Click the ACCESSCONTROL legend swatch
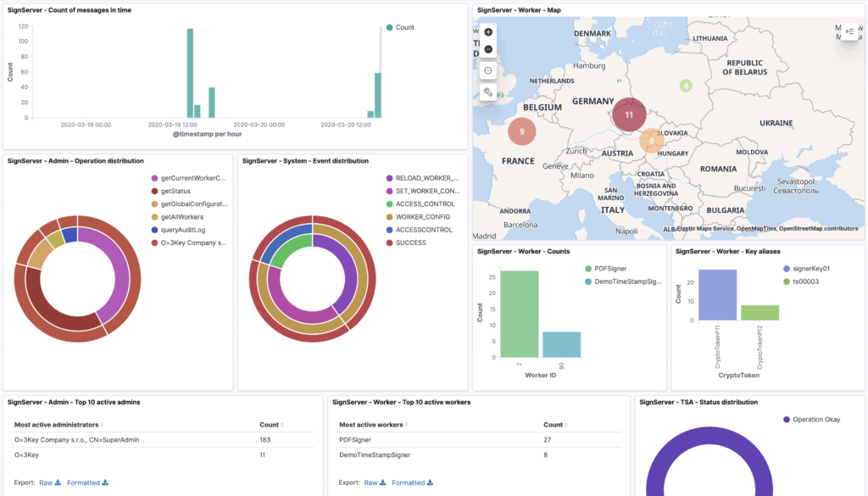Screen dimensions: 868x496 click(390, 230)
